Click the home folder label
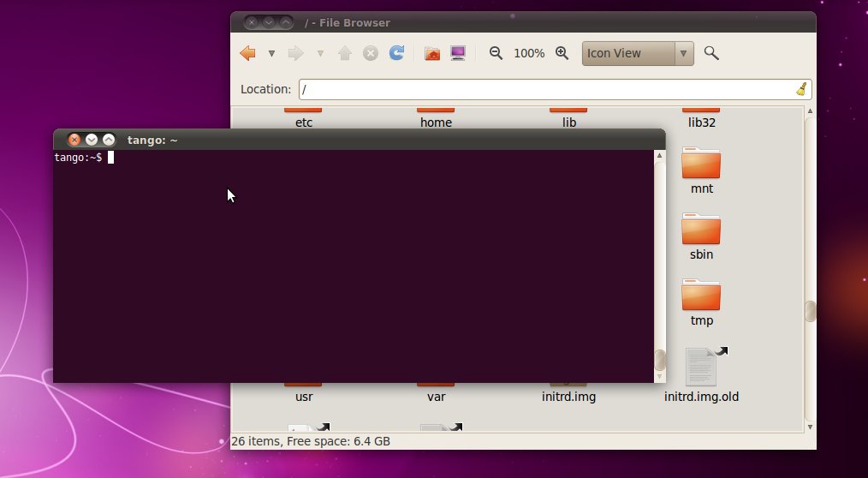 click(x=436, y=122)
